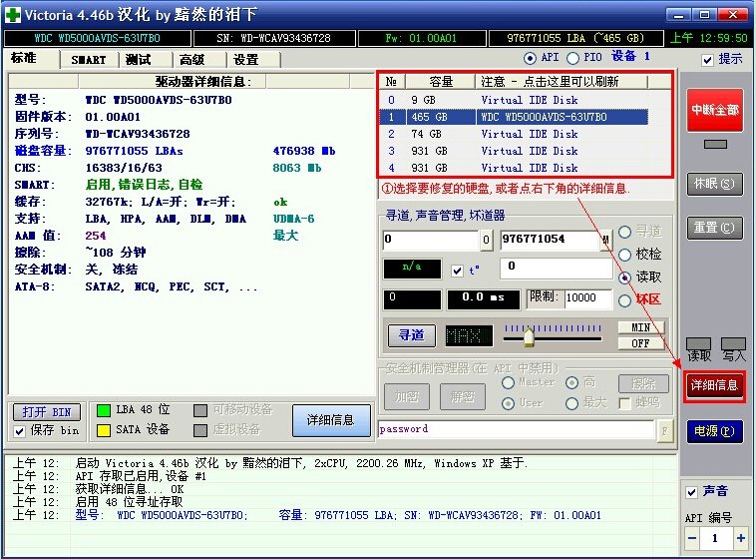Click the MIN button
756x559 pixels.
click(640, 327)
